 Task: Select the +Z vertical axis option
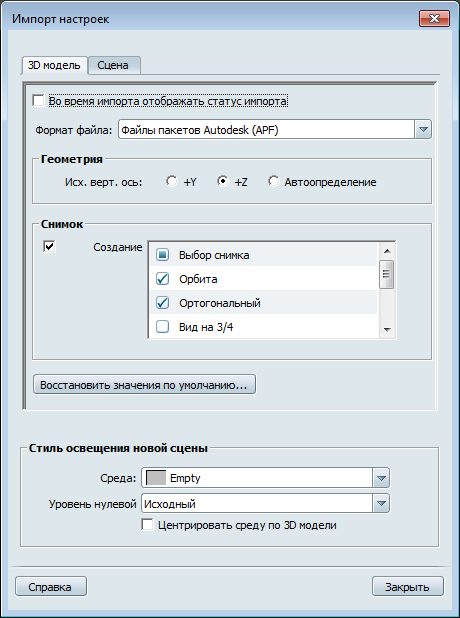point(223,181)
